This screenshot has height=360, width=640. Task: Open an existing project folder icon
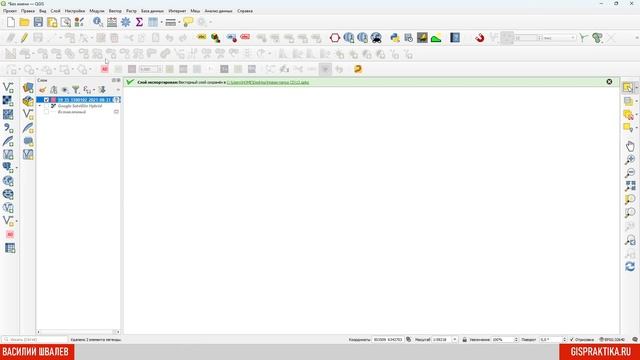tap(24, 22)
